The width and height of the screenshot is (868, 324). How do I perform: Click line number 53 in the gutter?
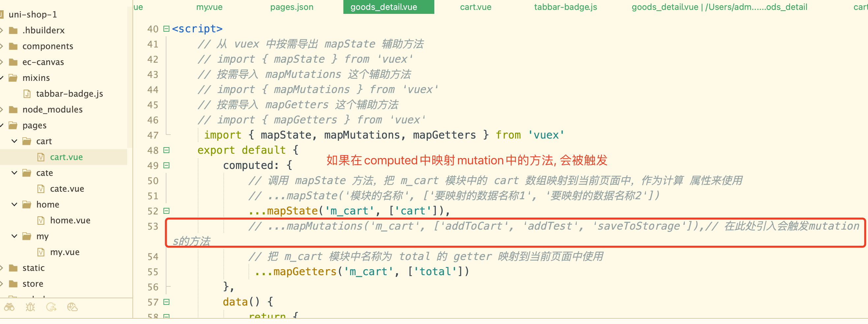pos(153,226)
